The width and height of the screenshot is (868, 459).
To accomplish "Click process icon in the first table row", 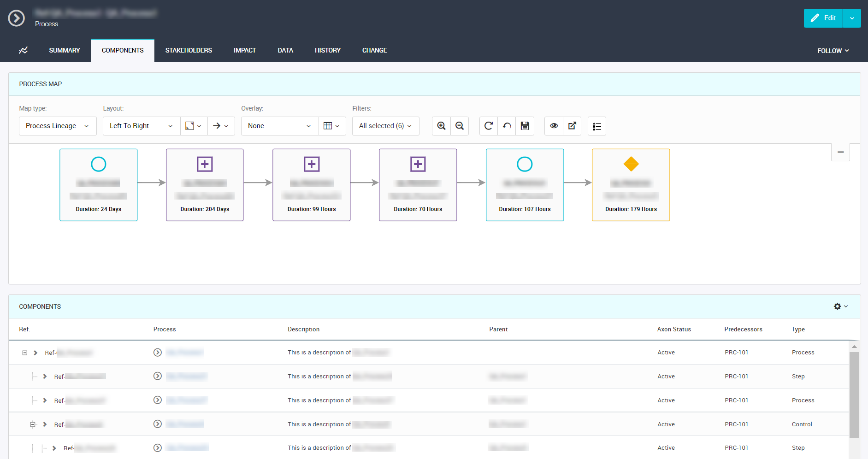I will point(158,353).
